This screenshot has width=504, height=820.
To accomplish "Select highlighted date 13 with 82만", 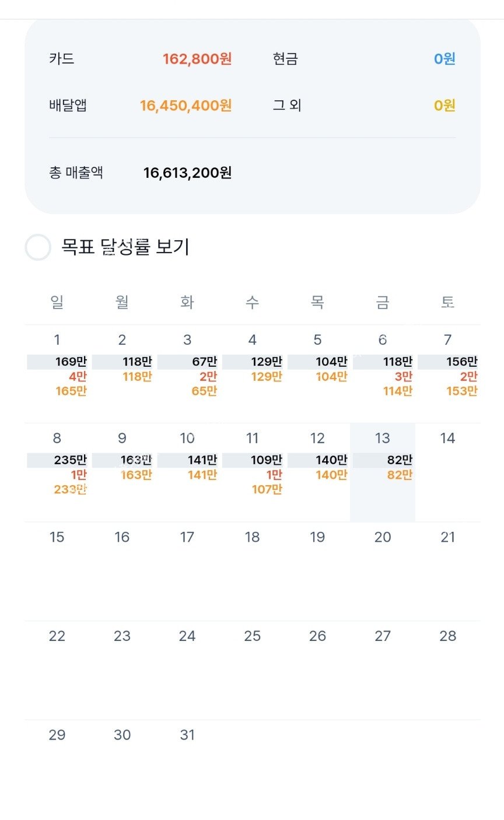I will tap(383, 472).
